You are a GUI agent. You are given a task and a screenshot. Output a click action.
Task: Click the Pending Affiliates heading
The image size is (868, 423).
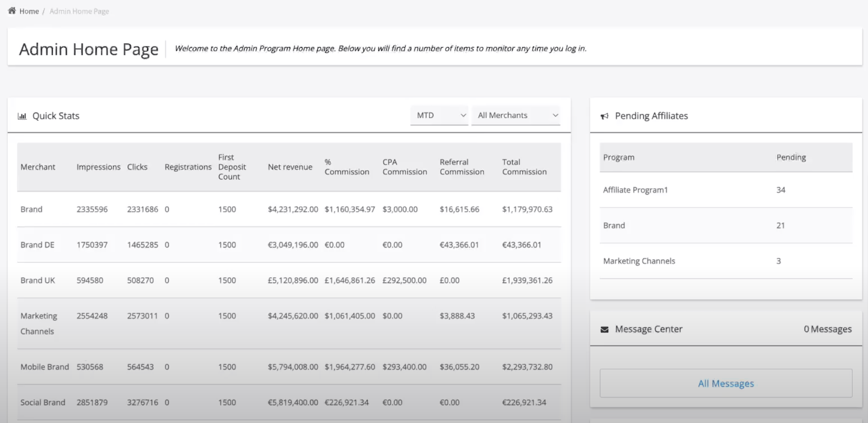[652, 116]
